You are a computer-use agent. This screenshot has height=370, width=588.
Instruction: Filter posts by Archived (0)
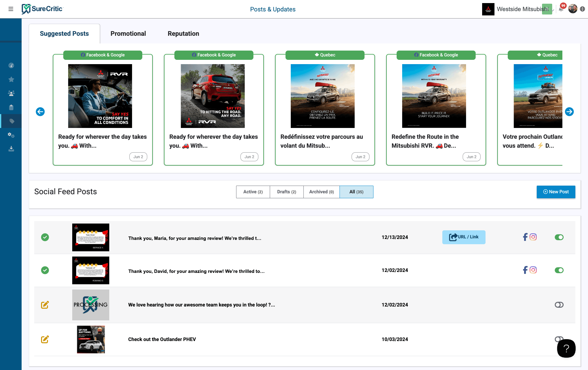322,192
